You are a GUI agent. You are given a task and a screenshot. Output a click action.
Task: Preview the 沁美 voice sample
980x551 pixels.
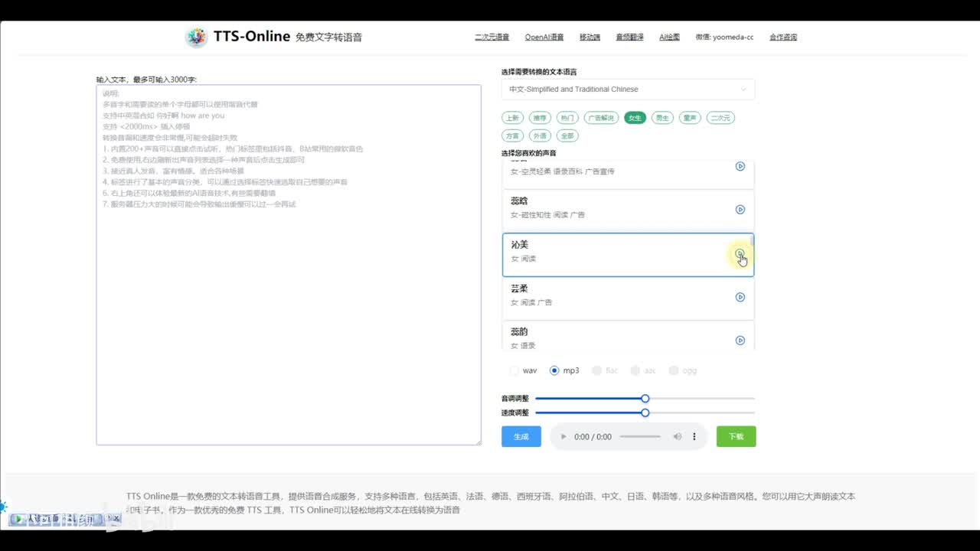click(740, 253)
